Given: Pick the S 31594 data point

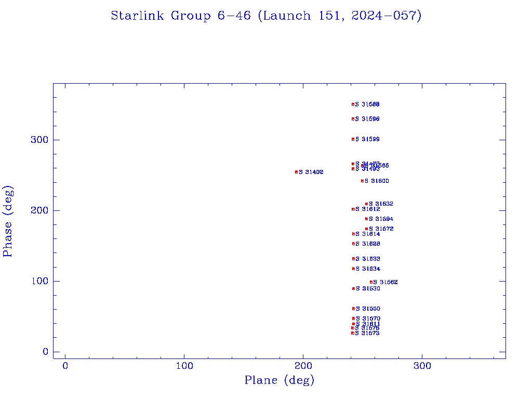Looking at the screenshot, I should (366, 219).
